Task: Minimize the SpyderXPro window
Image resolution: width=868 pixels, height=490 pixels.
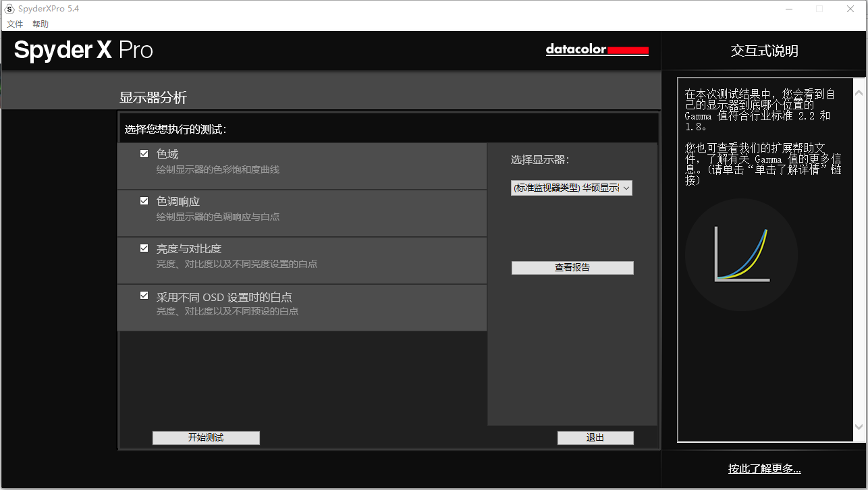Action: (x=788, y=9)
